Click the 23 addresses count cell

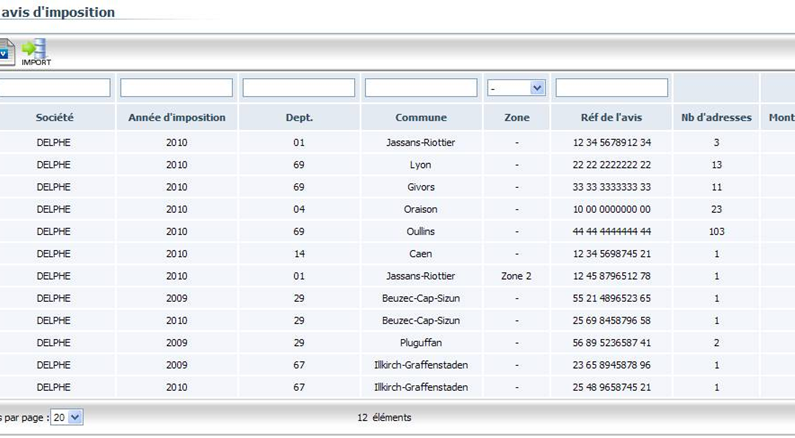pos(716,209)
